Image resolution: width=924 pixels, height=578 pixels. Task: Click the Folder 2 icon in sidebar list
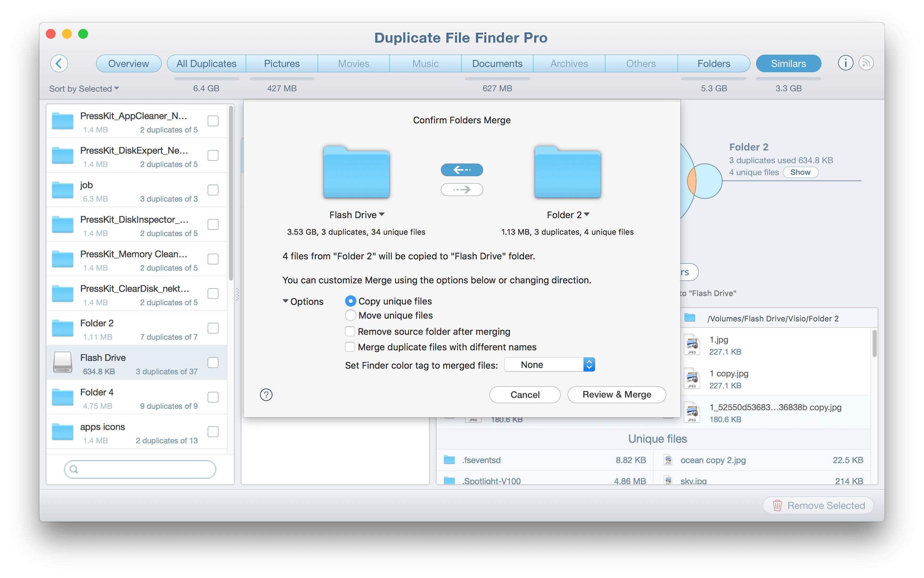pos(62,328)
